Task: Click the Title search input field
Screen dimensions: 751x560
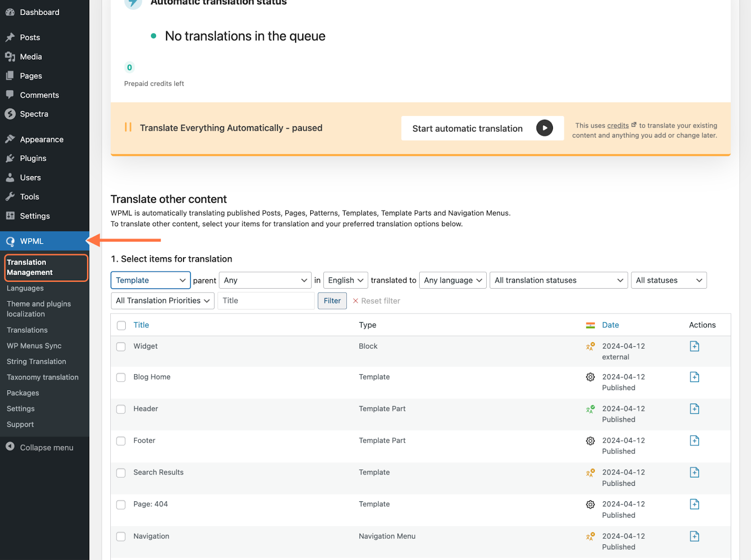Action: [266, 300]
